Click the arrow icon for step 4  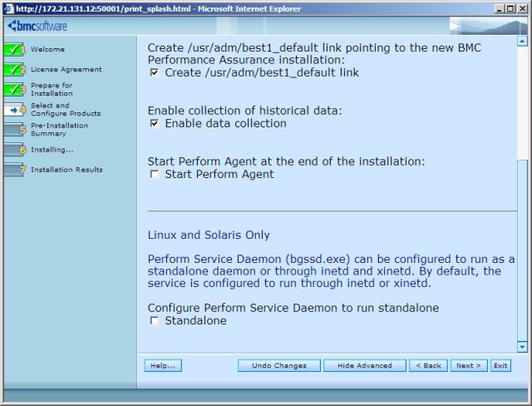15,110
